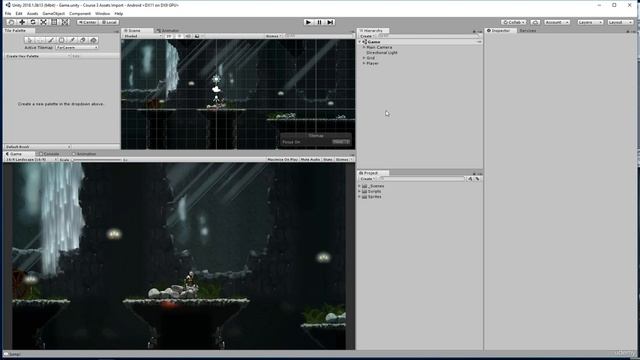Toggle 2D mode in Scene view
This screenshot has width=640, height=360.
[x=169, y=36]
